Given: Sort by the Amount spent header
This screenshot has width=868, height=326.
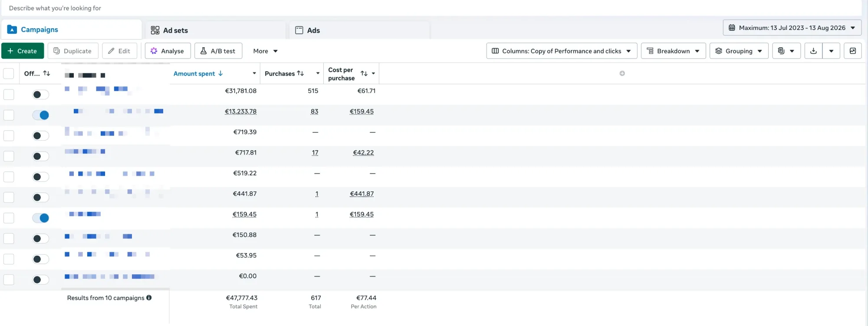Looking at the screenshot, I should tap(198, 73).
